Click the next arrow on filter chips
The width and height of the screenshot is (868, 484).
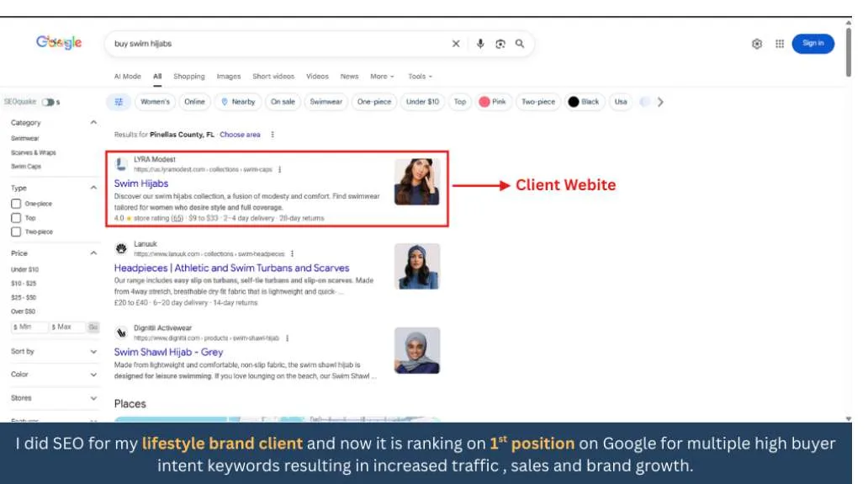pos(660,102)
